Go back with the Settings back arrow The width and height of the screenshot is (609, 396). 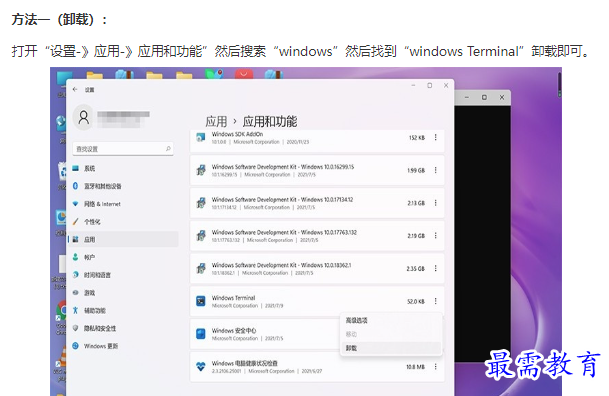point(75,89)
